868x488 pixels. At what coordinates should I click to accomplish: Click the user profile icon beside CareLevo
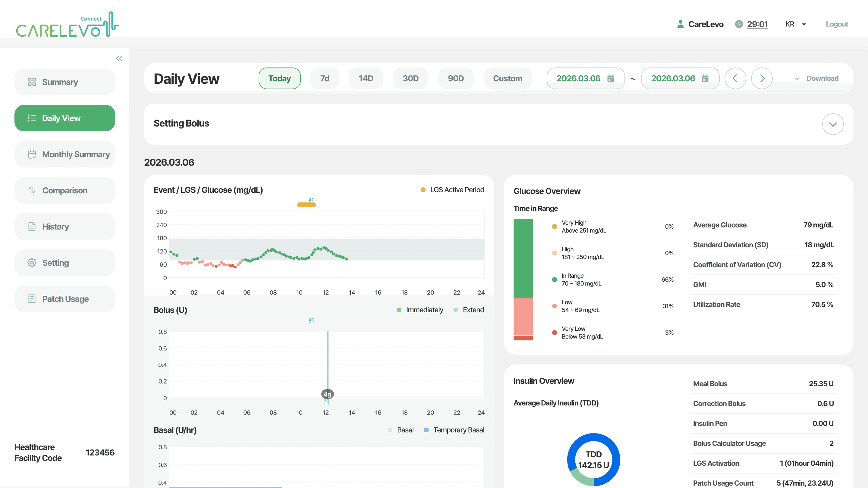click(680, 24)
